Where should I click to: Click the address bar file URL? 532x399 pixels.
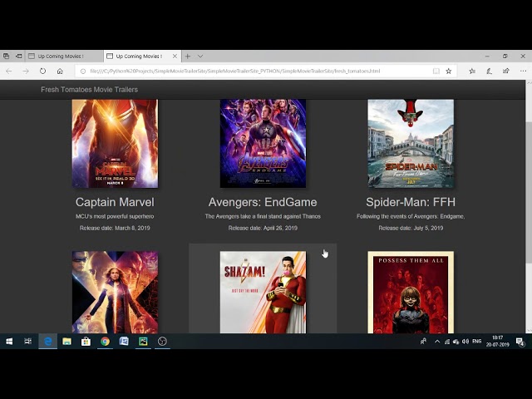[x=234, y=71]
